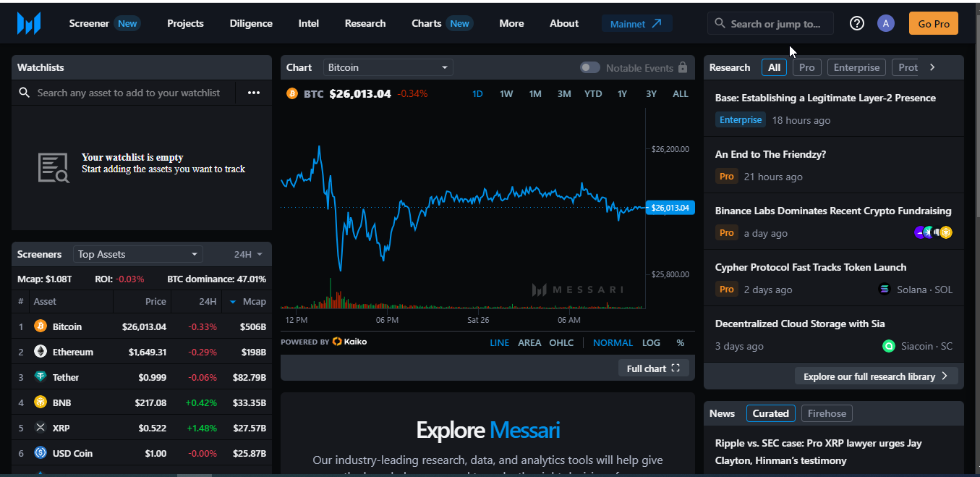Click the Solana icon in research list

coord(885,289)
